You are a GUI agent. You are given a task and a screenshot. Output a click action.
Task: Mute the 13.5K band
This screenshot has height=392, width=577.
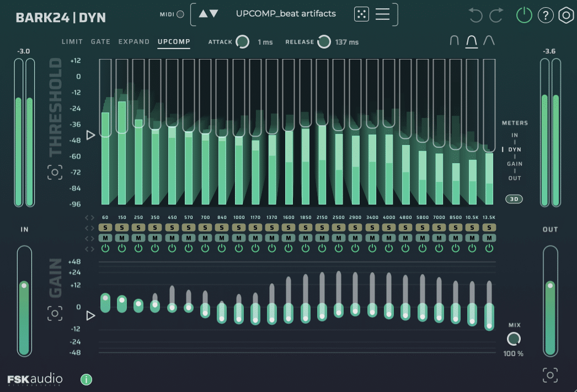point(489,238)
